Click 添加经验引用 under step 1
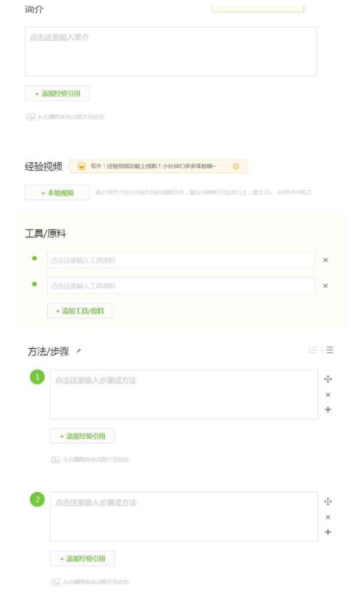The image size is (364, 596). (83, 436)
